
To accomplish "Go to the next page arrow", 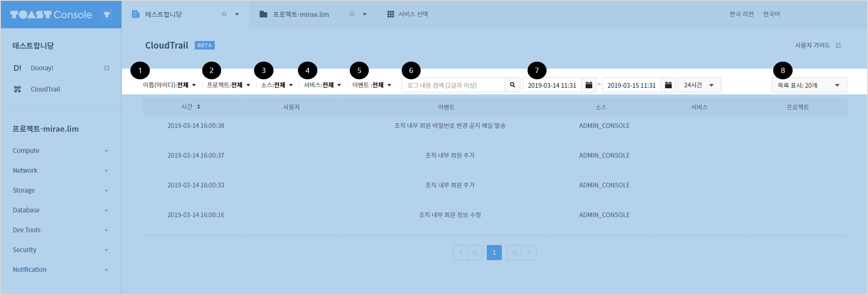I will [529, 252].
